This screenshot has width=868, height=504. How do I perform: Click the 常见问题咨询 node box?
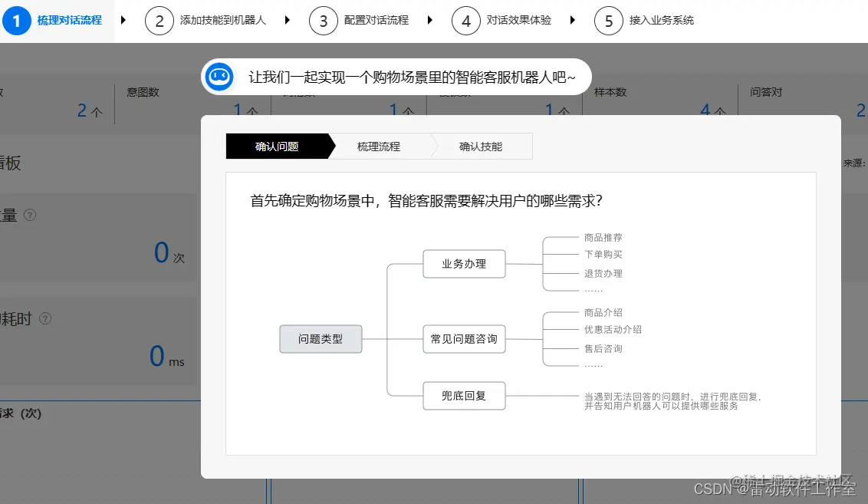tap(464, 339)
